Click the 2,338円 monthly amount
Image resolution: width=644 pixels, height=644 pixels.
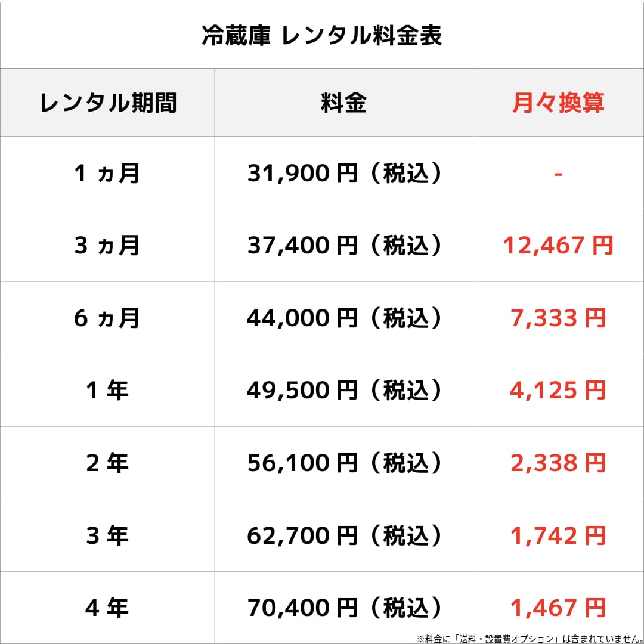coord(558,463)
